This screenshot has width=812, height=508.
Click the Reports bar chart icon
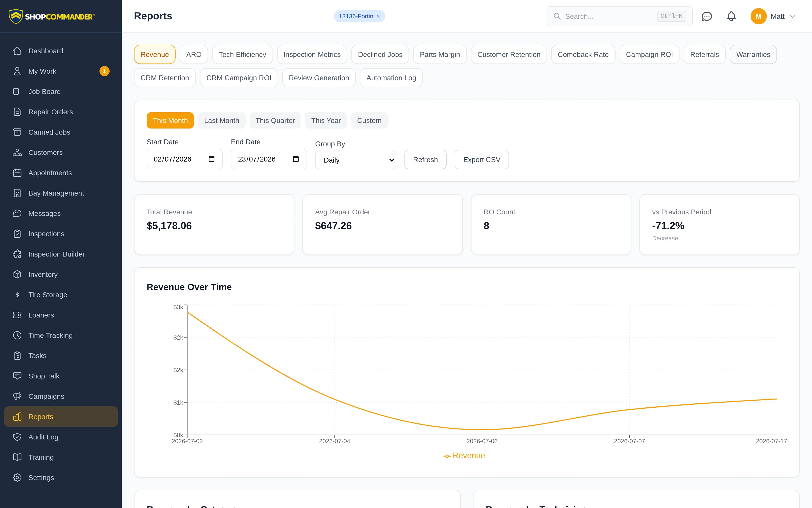coord(17,417)
